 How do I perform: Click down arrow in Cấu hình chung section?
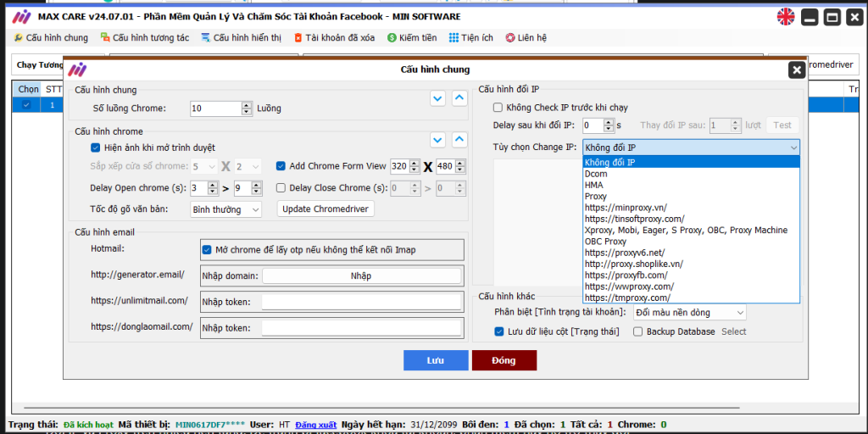pos(438,98)
